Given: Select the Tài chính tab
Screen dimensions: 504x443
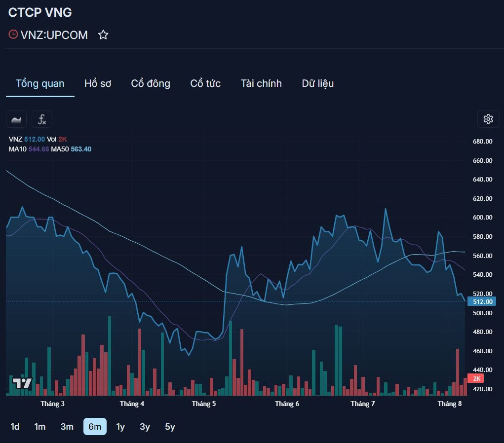Looking at the screenshot, I should tap(261, 83).
